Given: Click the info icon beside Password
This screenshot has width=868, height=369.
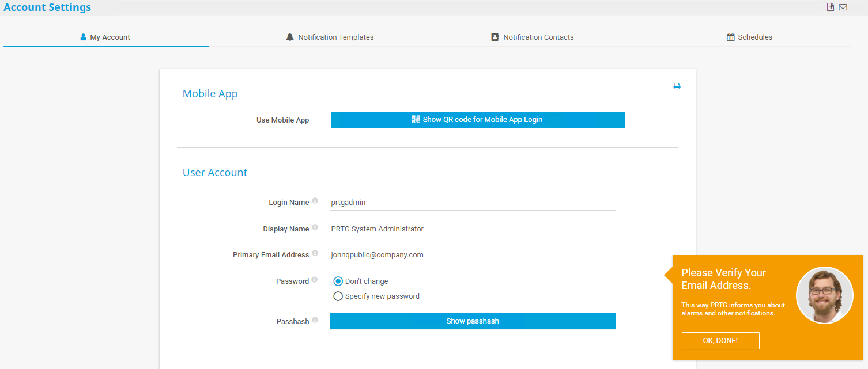Looking at the screenshot, I should tap(315, 280).
